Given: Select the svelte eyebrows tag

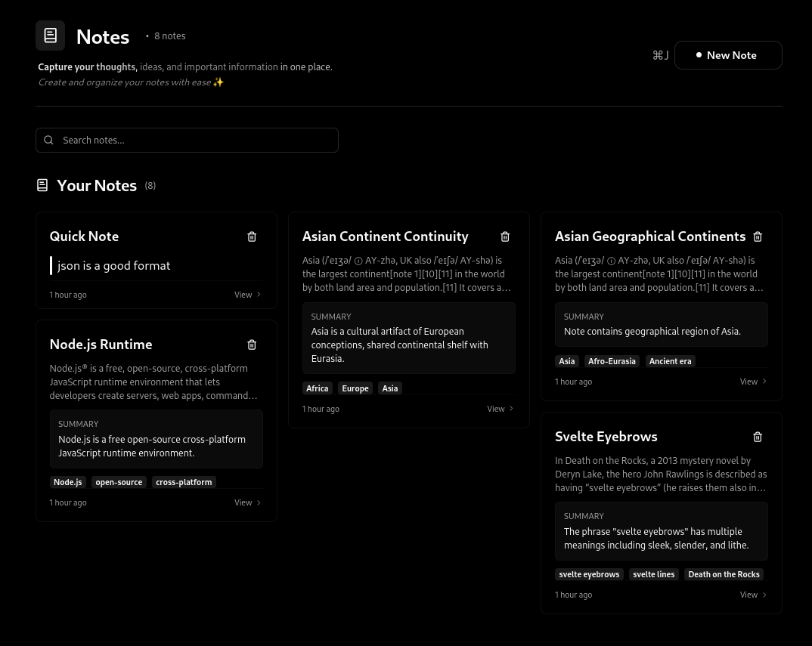Looking at the screenshot, I should coord(589,574).
